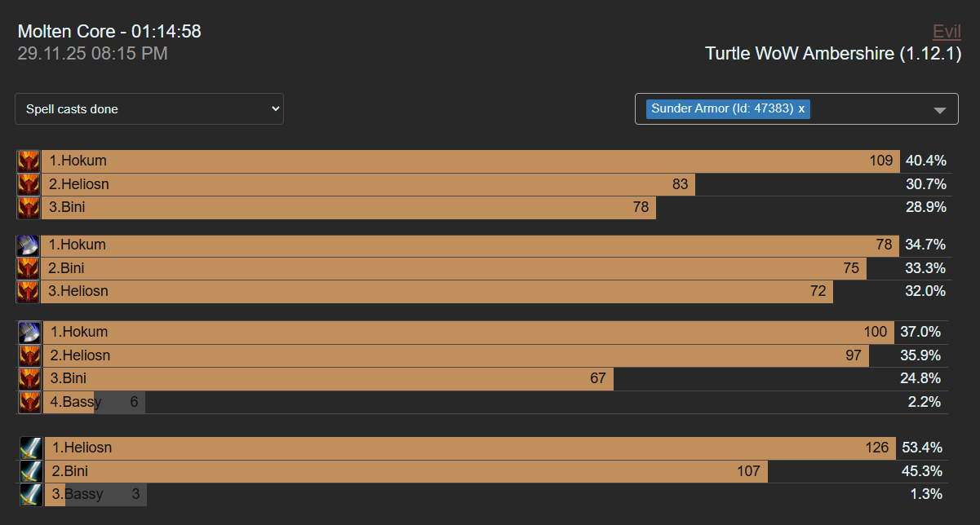The height and width of the screenshot is (525, 980).
Task: Click the sword icon beside Heliosn's 126-cast row
Action: tap(32, 448)
